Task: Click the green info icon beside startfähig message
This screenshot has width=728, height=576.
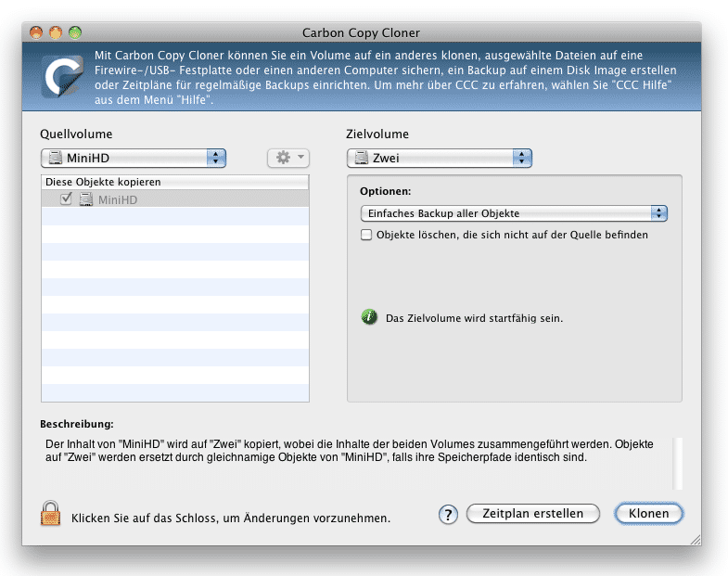Action: pos(369,317)
